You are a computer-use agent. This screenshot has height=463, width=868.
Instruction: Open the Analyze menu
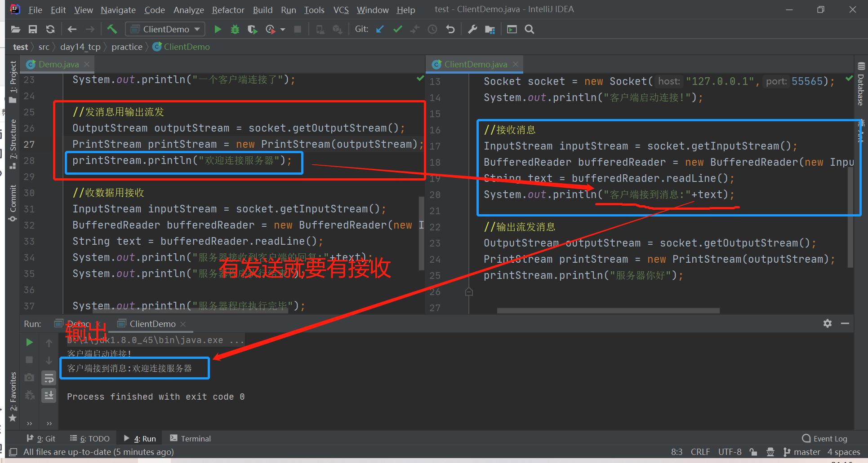[188, 10]
